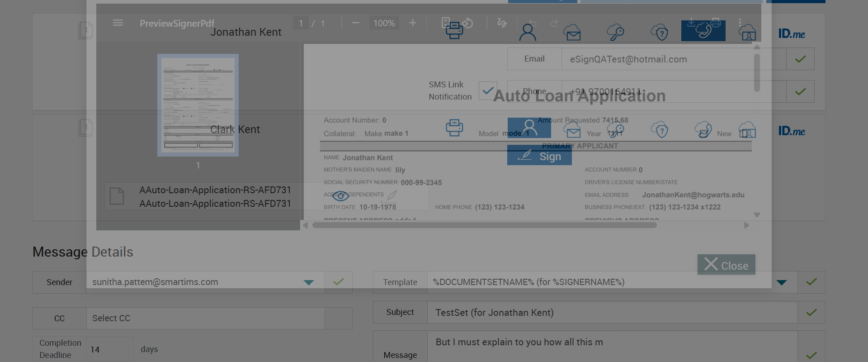Viewport: 868px width, 362px height.
Task: Open the PreviewSignerPdf sidebar hamburger menu
Action: pyautogui.click(x=118, y=23)
